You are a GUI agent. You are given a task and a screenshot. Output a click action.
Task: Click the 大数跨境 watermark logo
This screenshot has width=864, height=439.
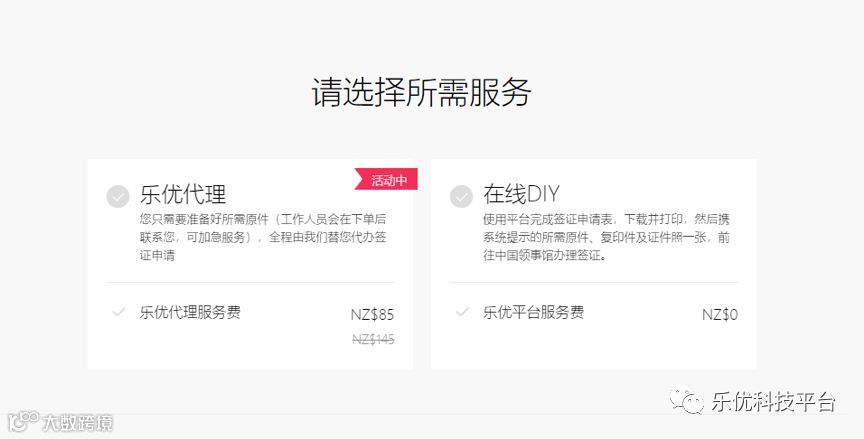tap(23, 421)
